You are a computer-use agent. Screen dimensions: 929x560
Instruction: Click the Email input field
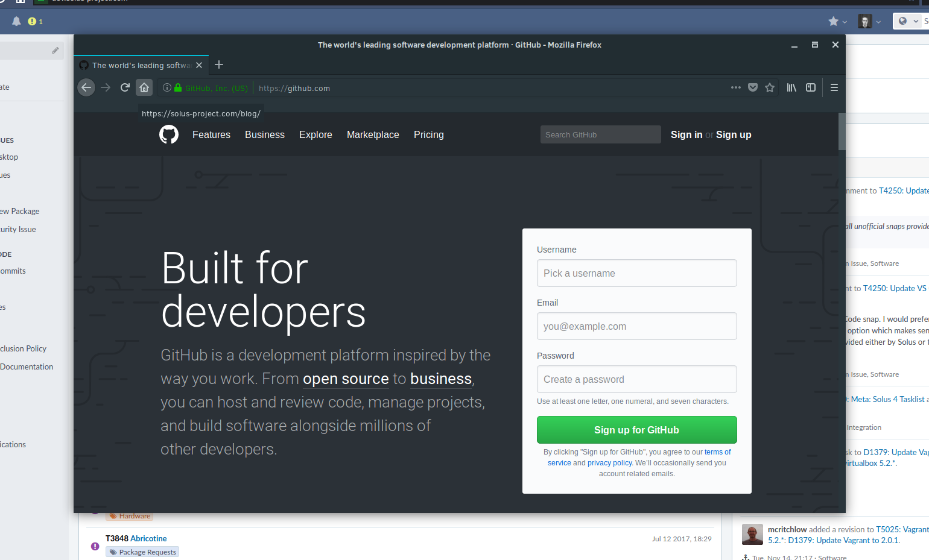pos(637,326)
